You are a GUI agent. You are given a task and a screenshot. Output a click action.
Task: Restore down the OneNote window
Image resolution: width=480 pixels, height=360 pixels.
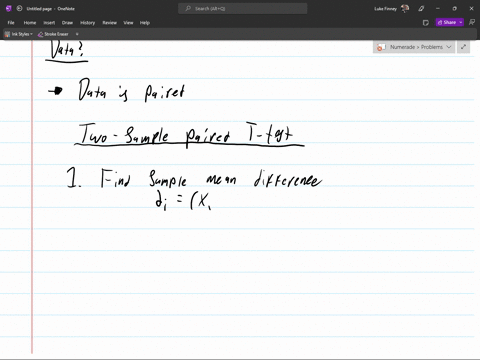pos(454,9)
